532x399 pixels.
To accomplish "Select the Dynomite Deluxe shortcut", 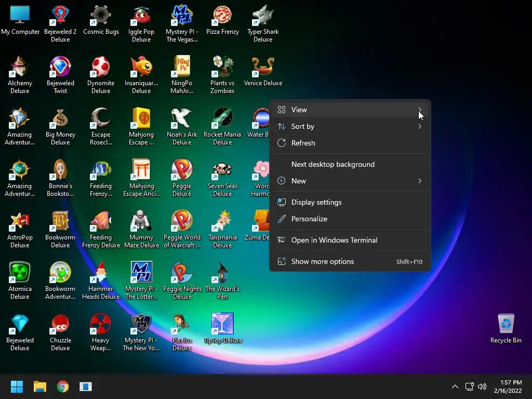I will click(101, 75).
